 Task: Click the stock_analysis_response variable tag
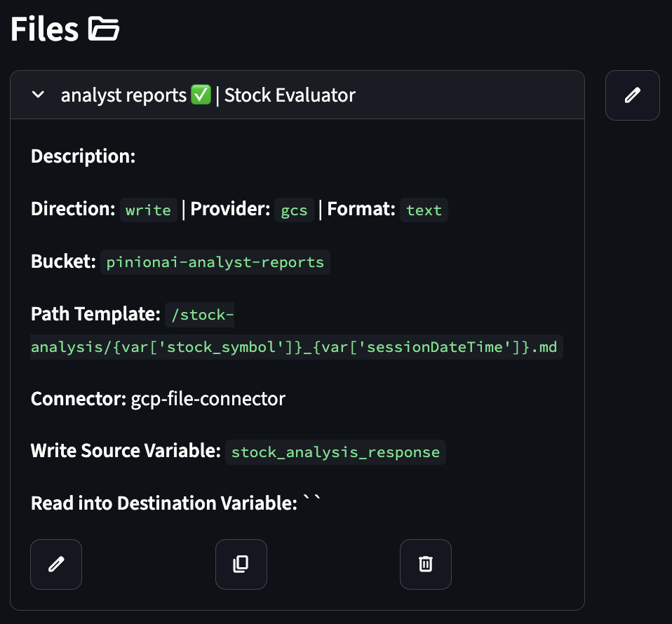[x=335, y=452]
